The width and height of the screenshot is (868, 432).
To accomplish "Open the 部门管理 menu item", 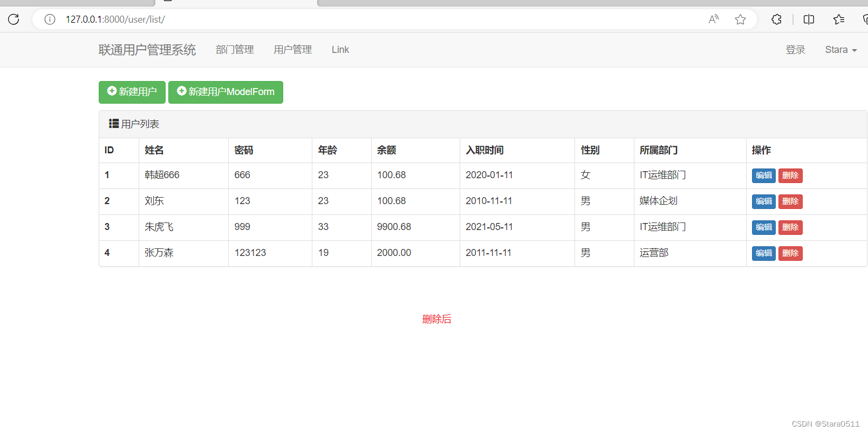I will point(235,50).
